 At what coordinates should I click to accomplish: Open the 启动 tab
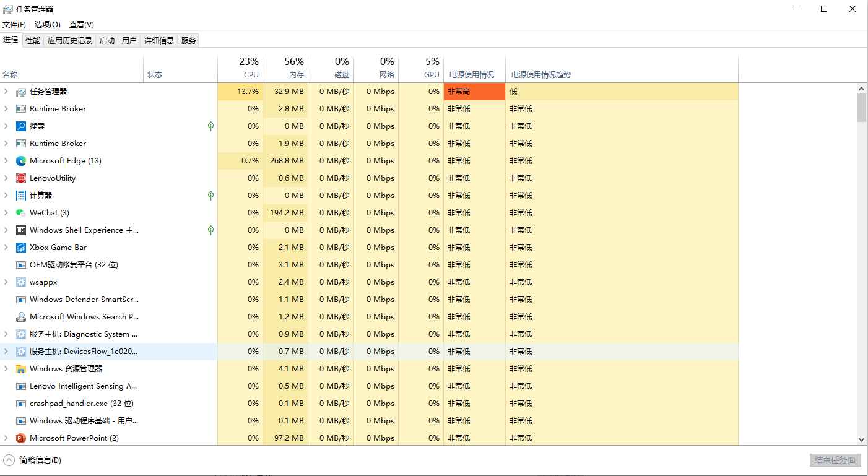coord(107,40)
